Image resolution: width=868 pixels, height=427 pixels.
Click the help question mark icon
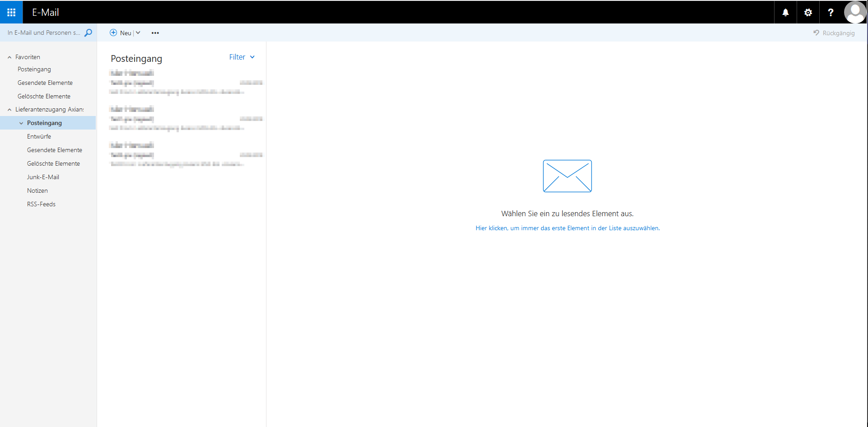click(831, 12)
